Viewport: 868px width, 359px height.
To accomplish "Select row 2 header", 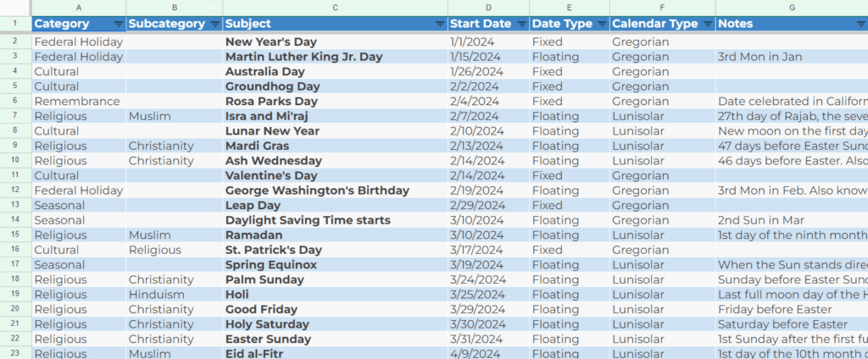I will (15, 42).
